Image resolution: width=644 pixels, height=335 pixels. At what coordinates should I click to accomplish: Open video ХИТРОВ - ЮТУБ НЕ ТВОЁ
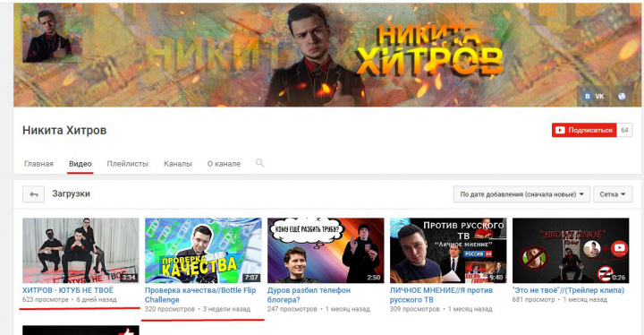point(68,290)
